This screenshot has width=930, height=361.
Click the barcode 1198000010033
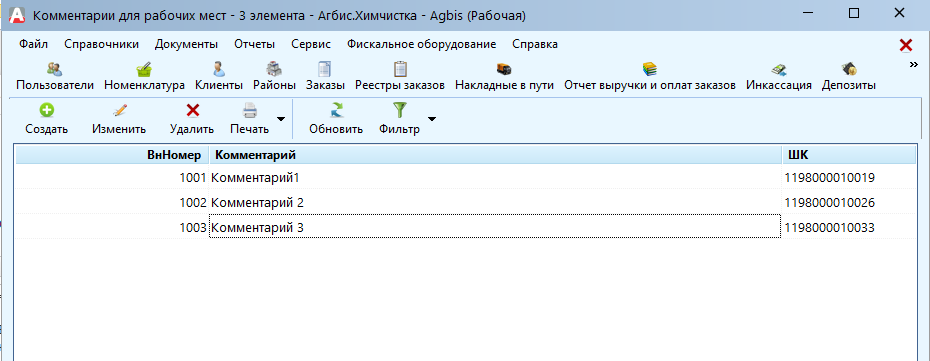pyautogui.click(x=829, y=227)
